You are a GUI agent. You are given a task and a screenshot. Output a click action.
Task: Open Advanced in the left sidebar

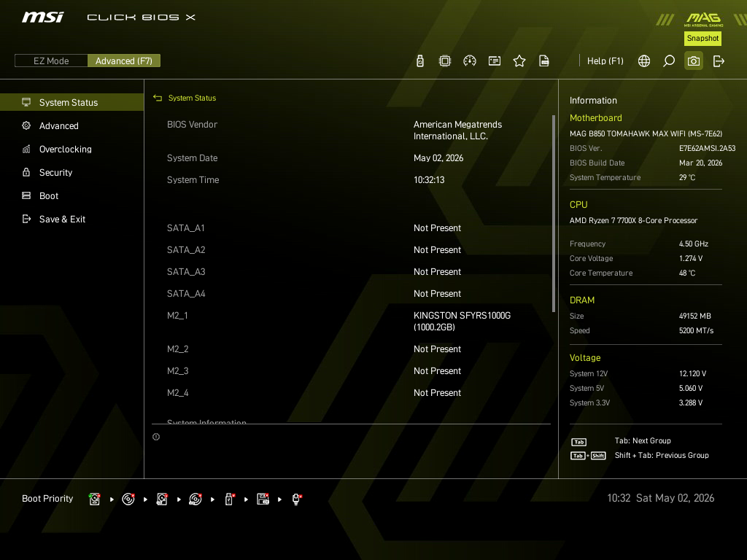point(72,125)
